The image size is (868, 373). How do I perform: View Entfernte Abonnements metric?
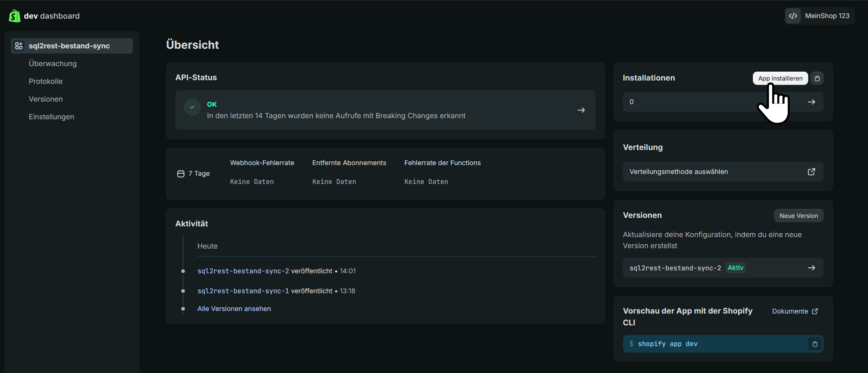pos(349,163)
